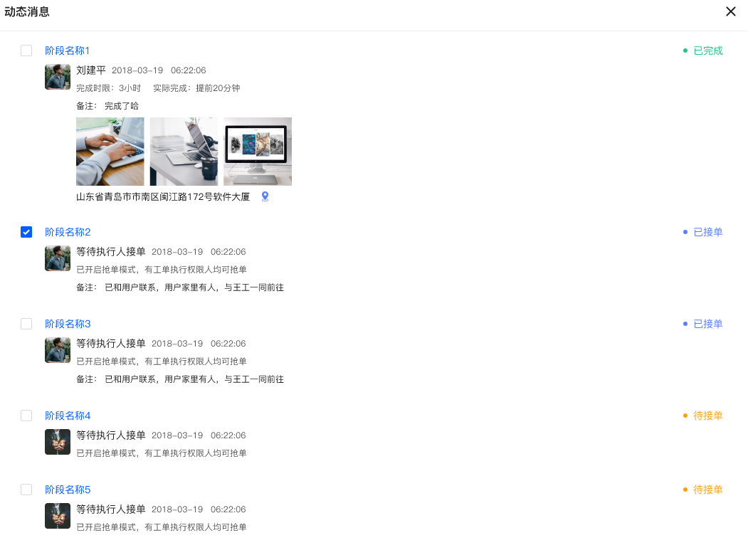
Task: Click the 已接单 status of 阶段名称2
Action: click(x=703, y=232)
